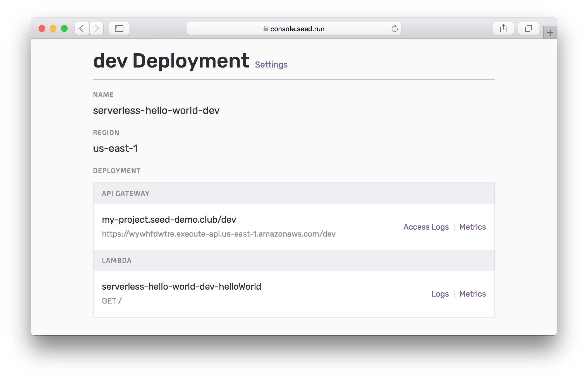Open a new tab with plus button
Viewport: 588px width, 380px height.
tap(550, 33)
